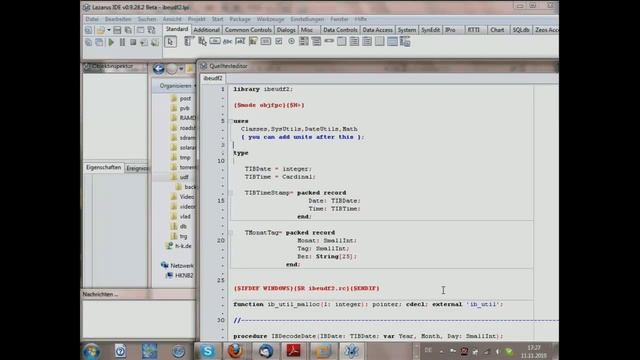Pick the TEdit component icon
The image size is (640, 360).
[240, 41]
